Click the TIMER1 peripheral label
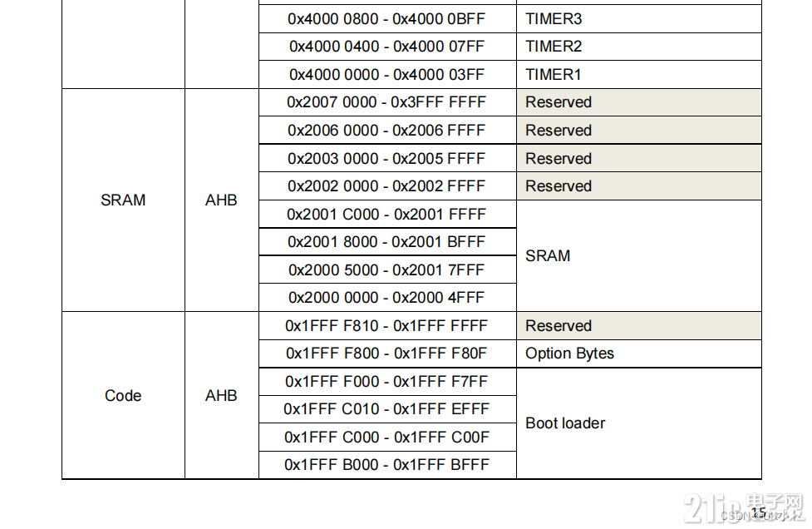 [553, 75]
